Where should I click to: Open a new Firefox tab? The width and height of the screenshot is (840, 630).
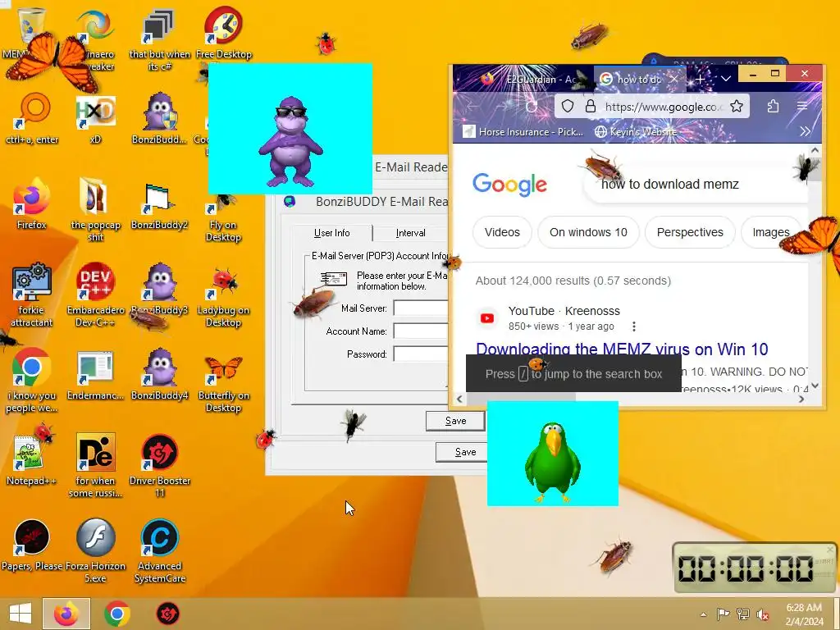coord(700,80)
